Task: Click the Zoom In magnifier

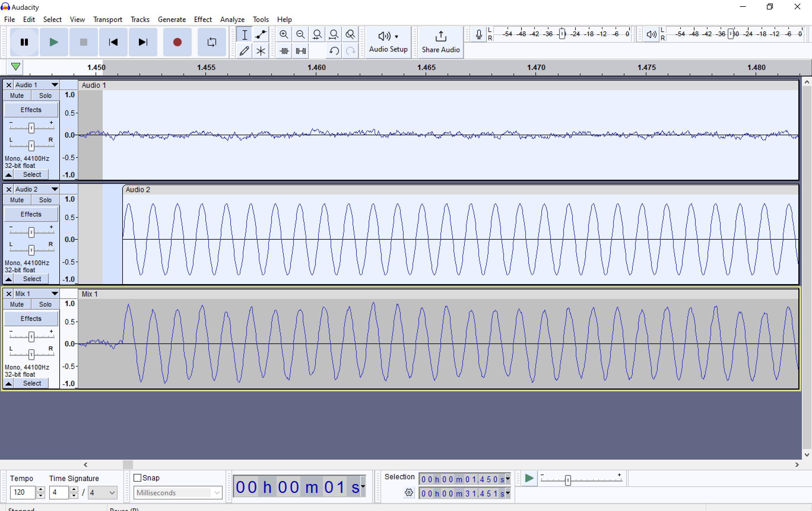Action: coord(284,34)
